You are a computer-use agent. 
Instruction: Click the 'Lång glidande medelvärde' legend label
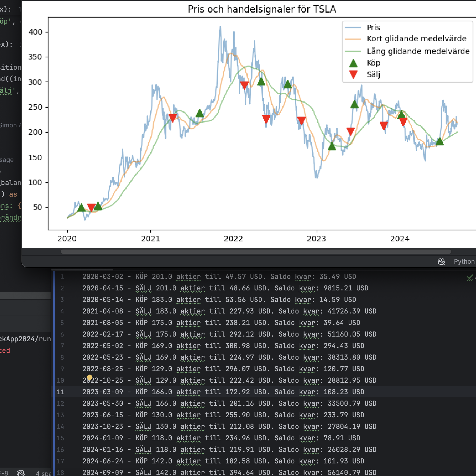(418, 51)
